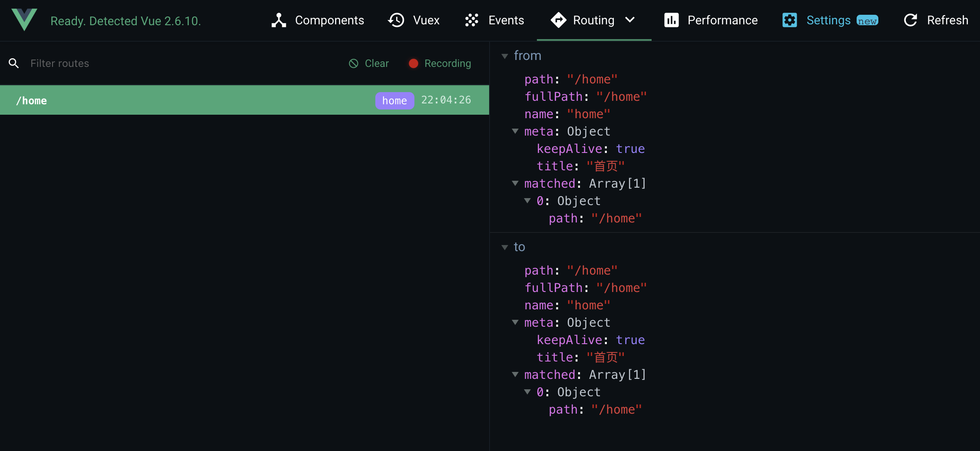
Task: Click the Filter routes input field
Action: point(182,63)
